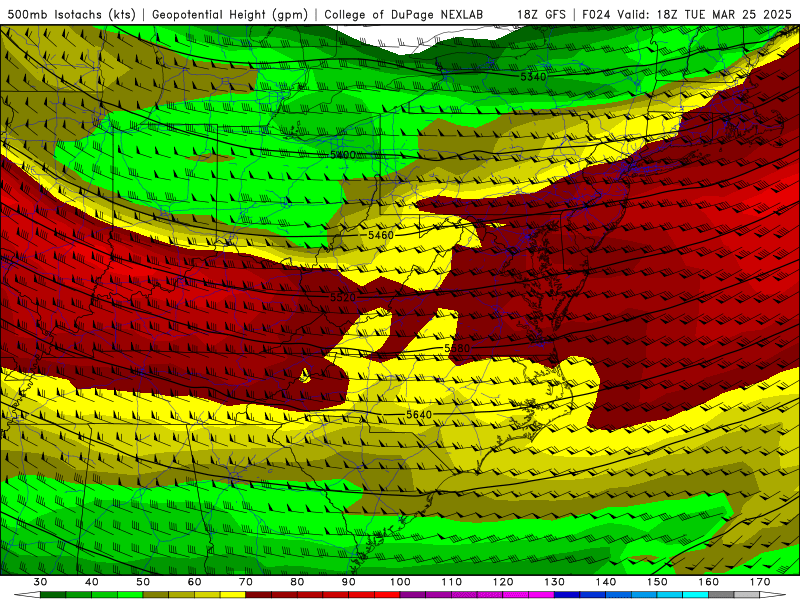Click the 'Geopotential Height (gpm)' header label
This screenshot has width=800, height=600.
point(230,15)
